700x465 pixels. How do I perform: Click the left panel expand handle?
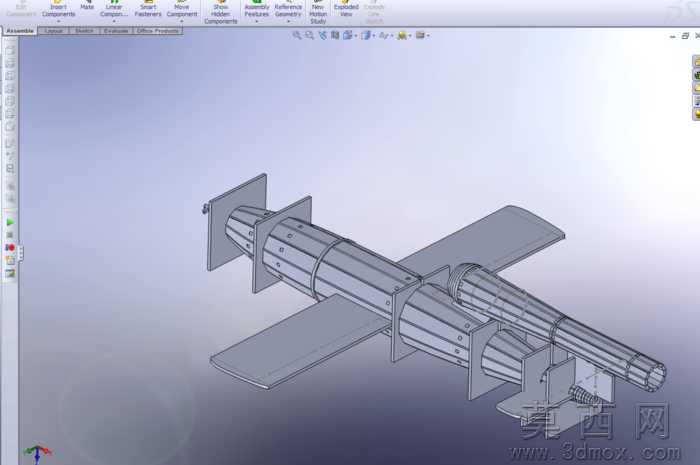point(21,253)
